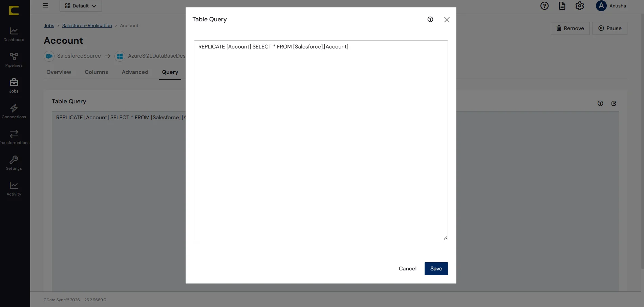Screen dimensions: 644x307
Task: Click help icon in Table Query panel
Action: coord(600,103)
